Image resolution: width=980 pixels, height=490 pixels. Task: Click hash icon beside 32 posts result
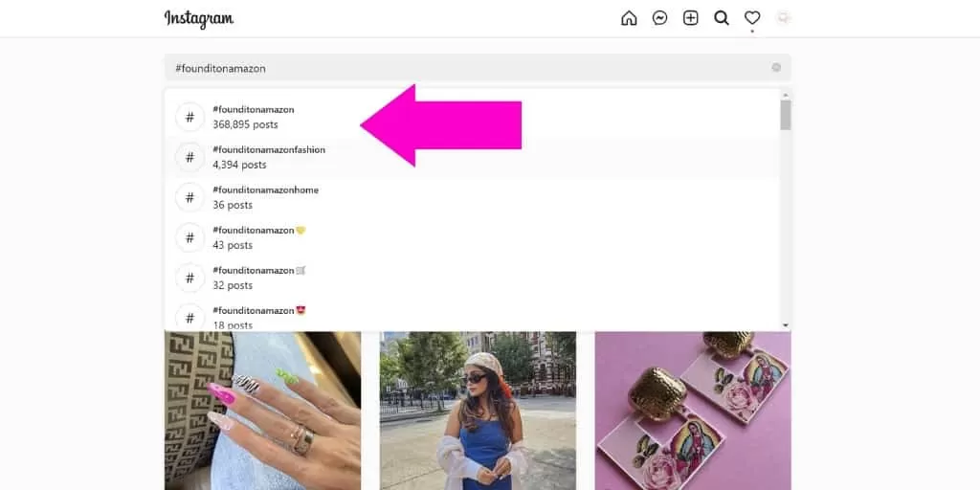[x=190, y=278]
